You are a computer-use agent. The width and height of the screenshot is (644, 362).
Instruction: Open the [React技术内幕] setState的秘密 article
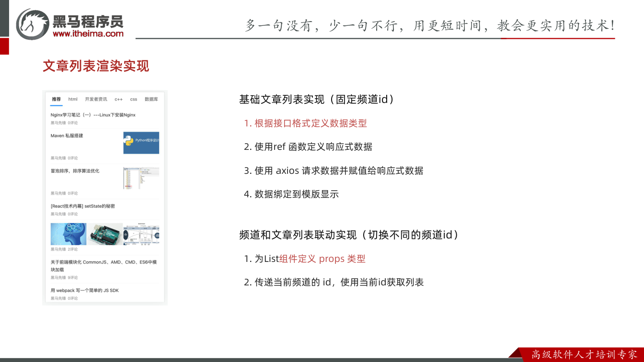82,206
